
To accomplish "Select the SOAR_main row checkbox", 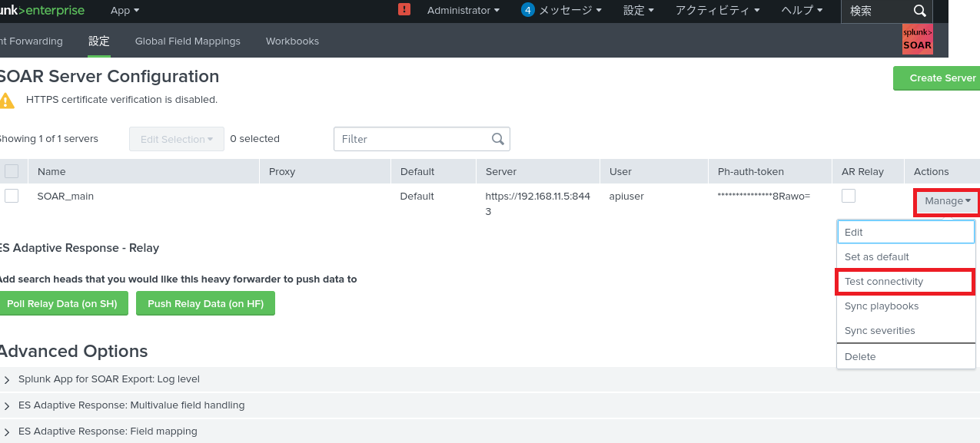I will click(x=12, y=196).
